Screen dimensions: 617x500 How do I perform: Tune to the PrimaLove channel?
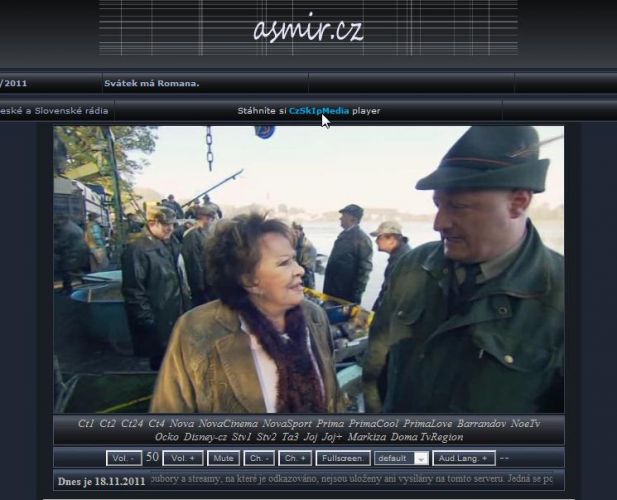click(428, 424)
